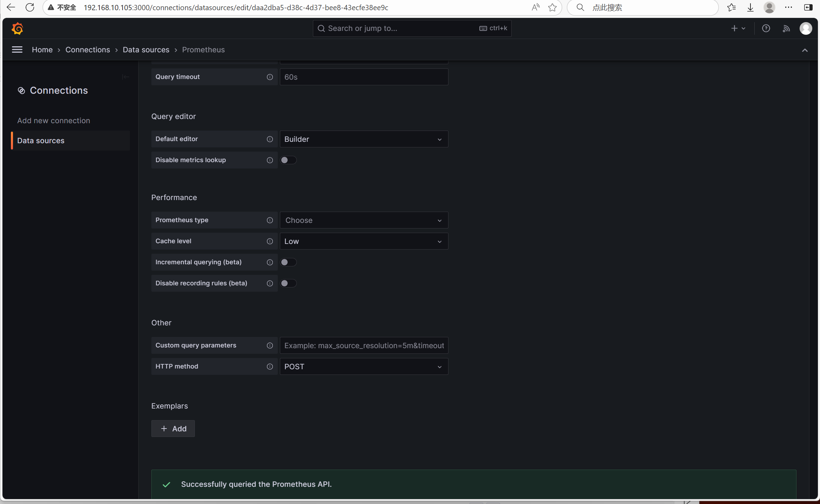Image resolution: width=820 pixels, height=504 pixels.
Task: Click Search or jump to box
Action: pyautogui.click(x=412, y=28)
